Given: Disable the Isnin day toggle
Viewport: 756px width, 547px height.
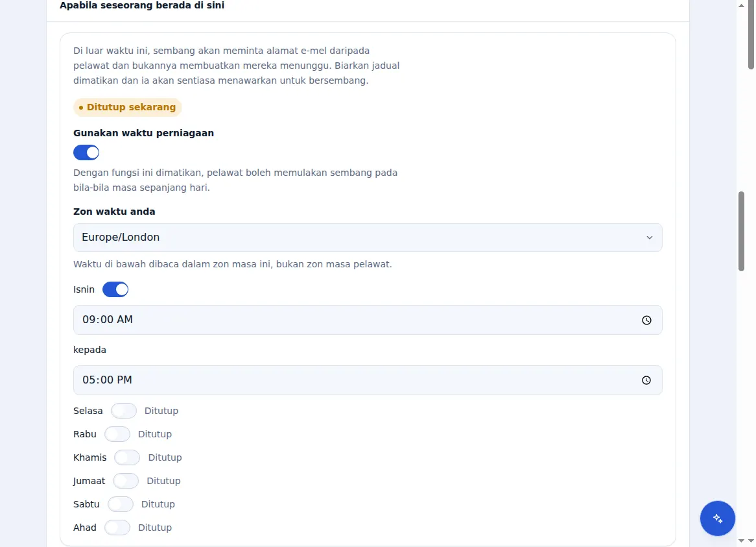Looking at the screenshot, I should tap(115, 289).
